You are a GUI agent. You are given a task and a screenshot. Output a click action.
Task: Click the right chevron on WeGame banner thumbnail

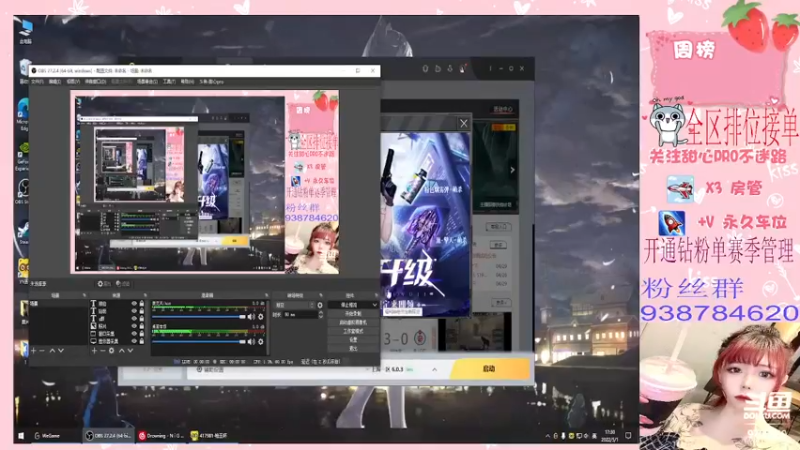[x=512, y=170]
